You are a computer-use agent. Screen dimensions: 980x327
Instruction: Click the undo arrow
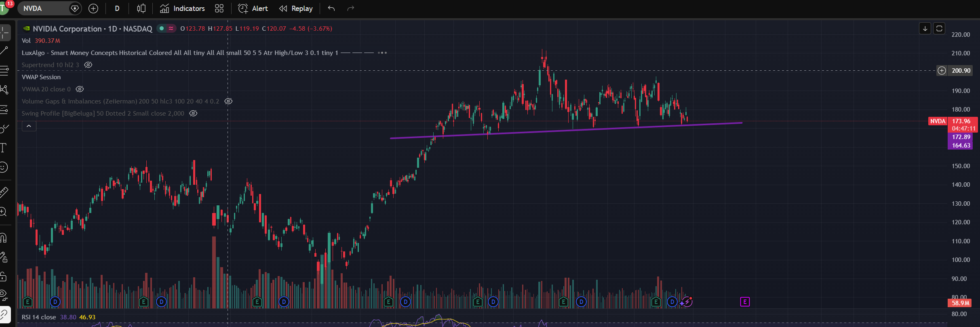pyautogui.click(x=331, y=8)
